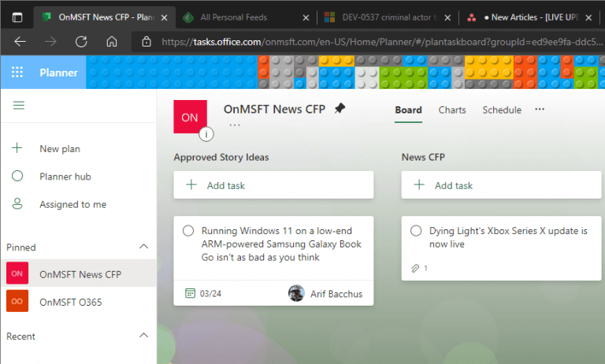The height and width of the screenshot is (364, 605).
Task: Open the browser tab actions menu icon
Action: click(x=17, y=17)
